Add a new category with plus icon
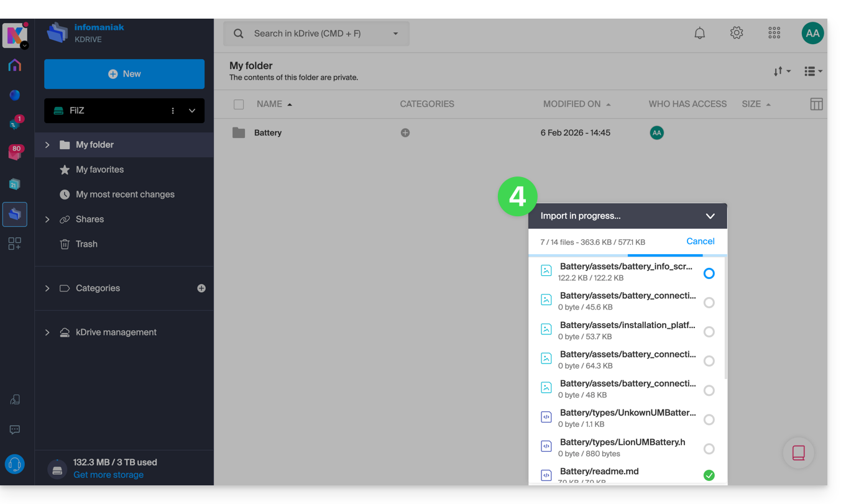 tap(201, 288)
